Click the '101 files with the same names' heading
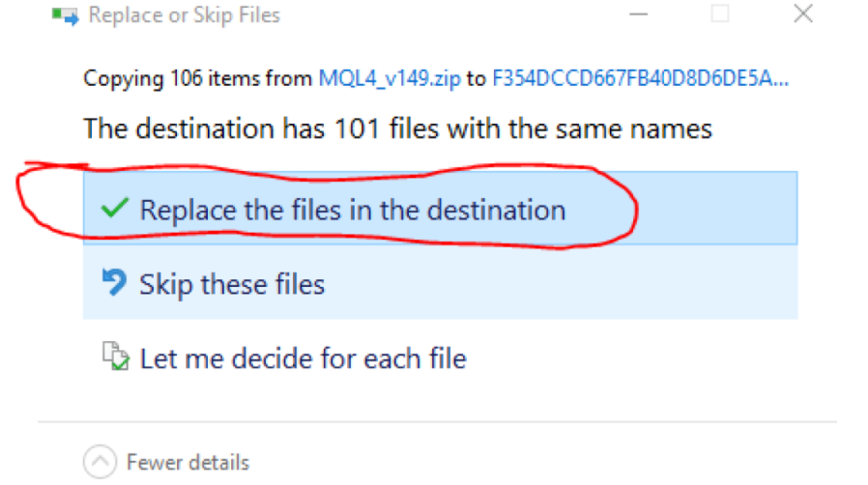The height and width of the screenshot is (485, 868). (x=397, y=129)
